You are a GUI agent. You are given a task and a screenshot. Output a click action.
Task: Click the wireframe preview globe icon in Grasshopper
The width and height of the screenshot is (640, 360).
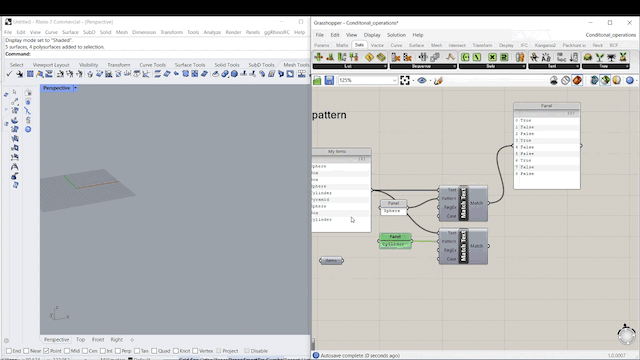tap(594, 80)
